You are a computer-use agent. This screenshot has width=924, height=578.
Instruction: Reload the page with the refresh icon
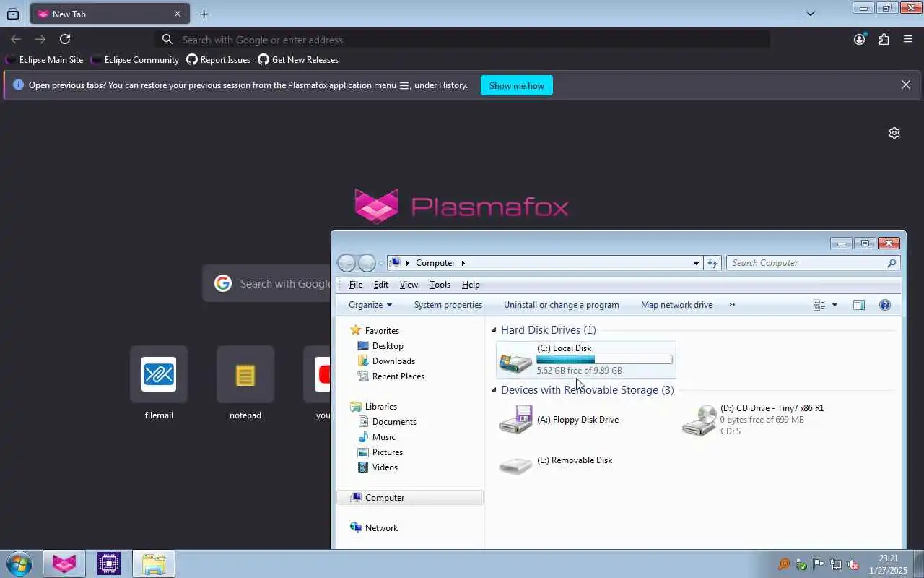(65, 39)
